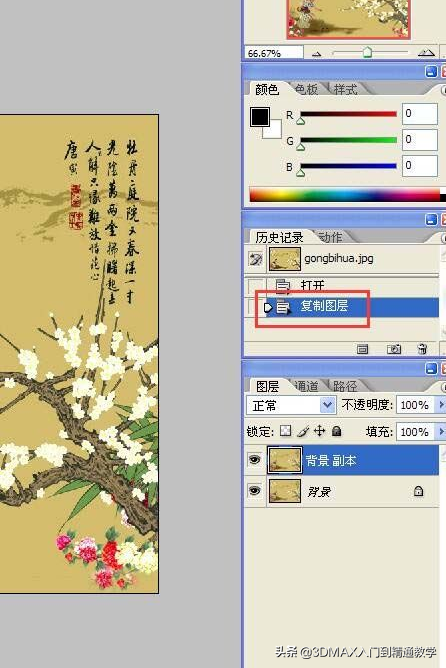Switch to the 样式 tab
The image size is (446, 668).
345,89
